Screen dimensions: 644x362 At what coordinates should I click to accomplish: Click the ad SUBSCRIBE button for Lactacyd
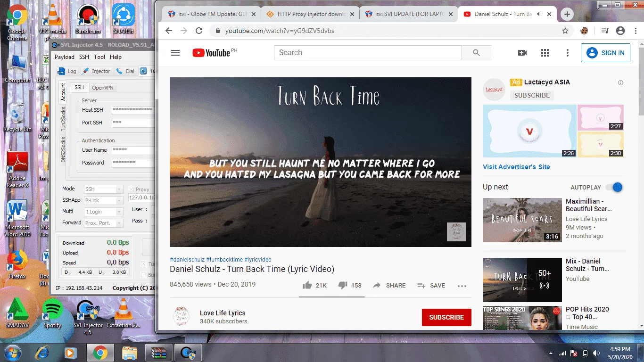coord(532,95)
